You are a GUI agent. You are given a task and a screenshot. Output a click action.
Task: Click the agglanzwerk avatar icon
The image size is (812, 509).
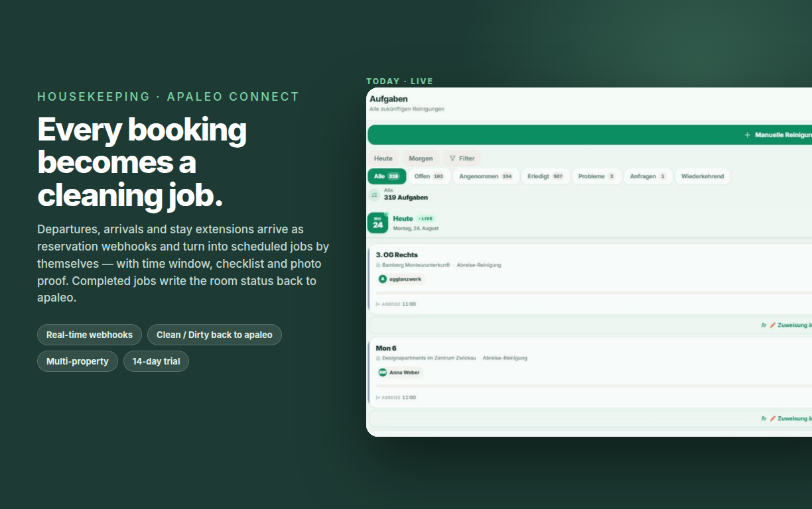(382, 279)
